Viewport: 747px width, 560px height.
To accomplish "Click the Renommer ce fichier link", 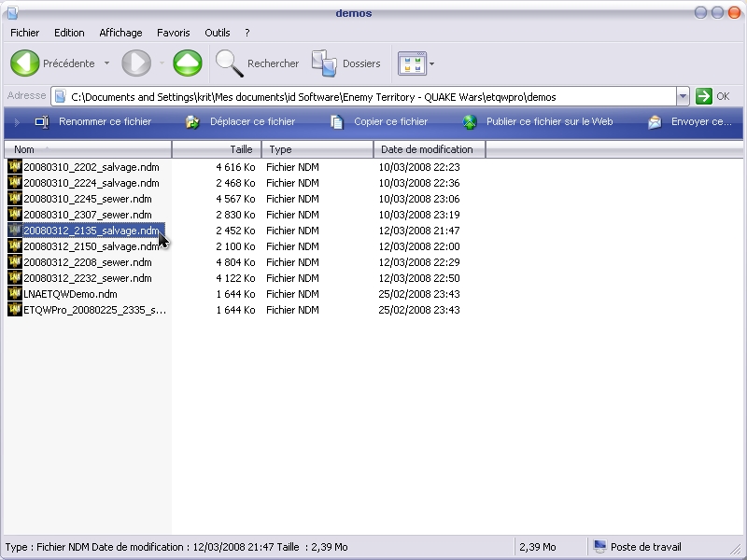I will [x=105, y=122].
